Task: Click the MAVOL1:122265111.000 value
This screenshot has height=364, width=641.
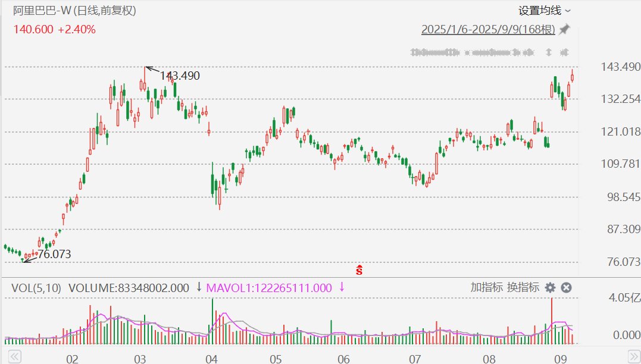Action: (x=269, y=288)
